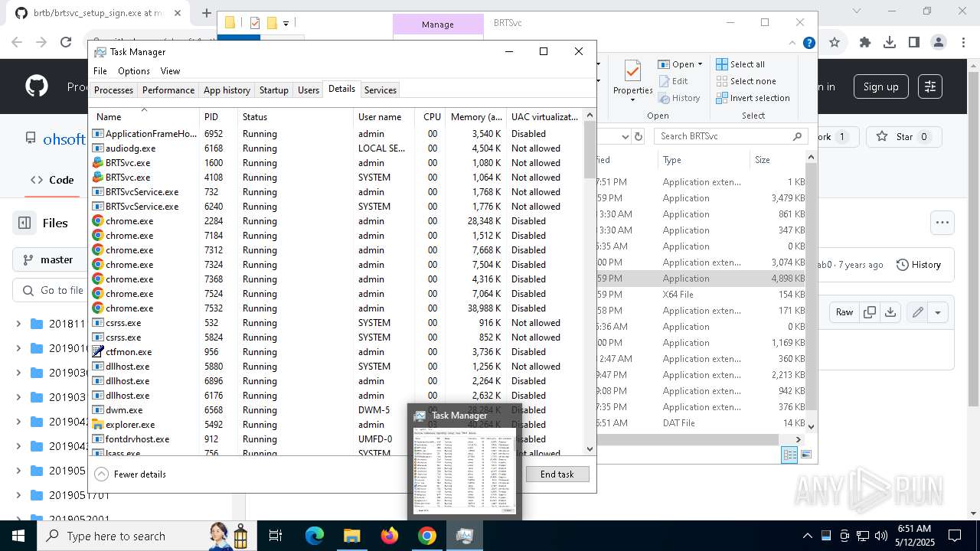Switch to the Services tab
This screenshot has height=551, width=980.
click(x=381, y=90)
